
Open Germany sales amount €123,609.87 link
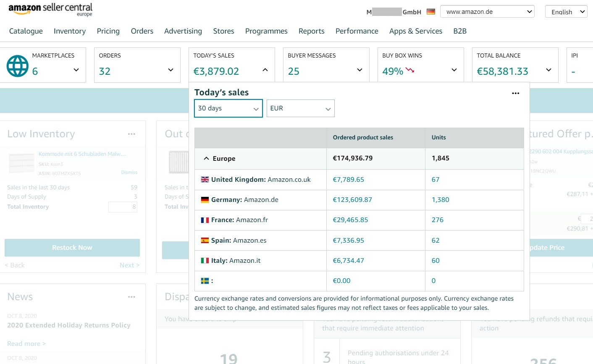pos(352,200)
